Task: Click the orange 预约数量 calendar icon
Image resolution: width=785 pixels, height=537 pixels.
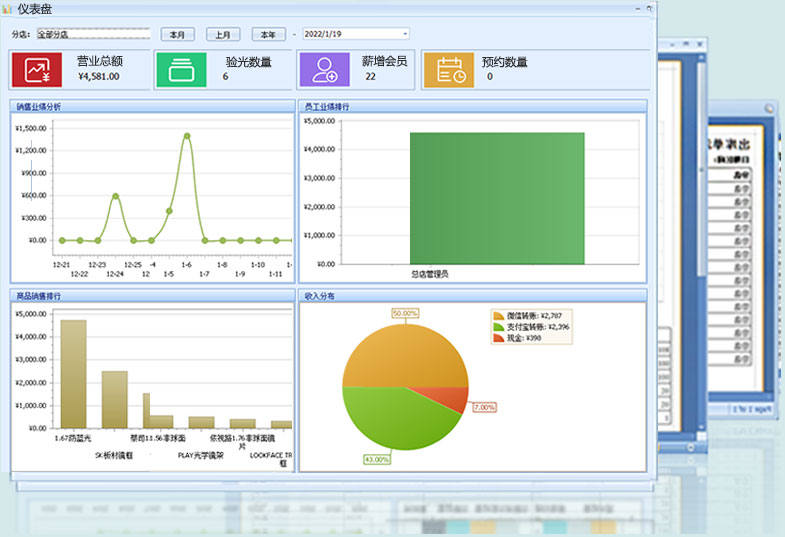Action: (x=449, y=70)
